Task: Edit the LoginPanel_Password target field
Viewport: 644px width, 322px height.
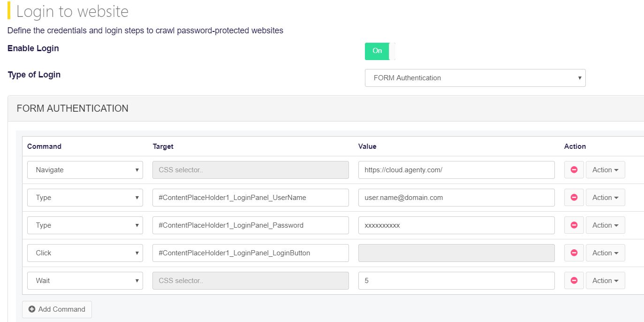Action: (250, 225)
